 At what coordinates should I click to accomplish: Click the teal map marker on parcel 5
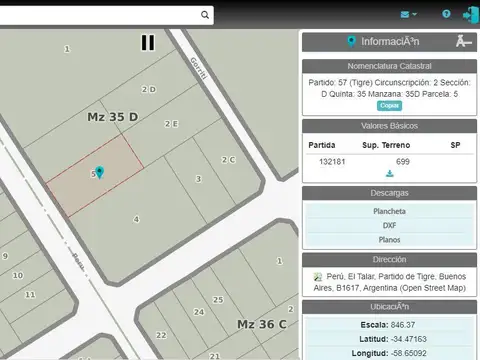[99, 172]
